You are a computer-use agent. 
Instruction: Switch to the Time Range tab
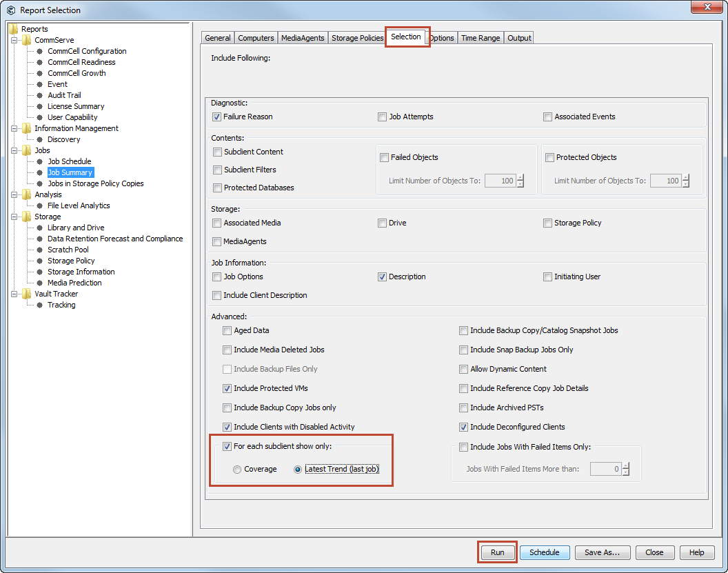click(x=481, y=38)
